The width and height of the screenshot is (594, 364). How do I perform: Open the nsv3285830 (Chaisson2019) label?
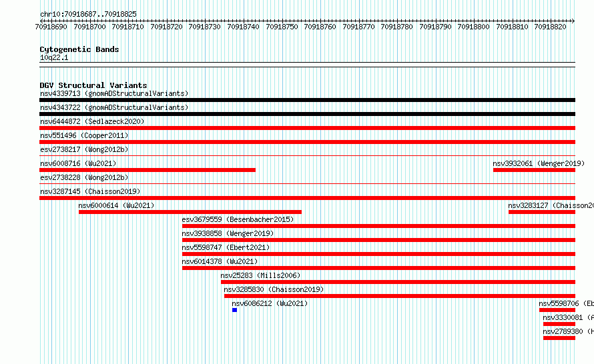click(x=274, y=289)
